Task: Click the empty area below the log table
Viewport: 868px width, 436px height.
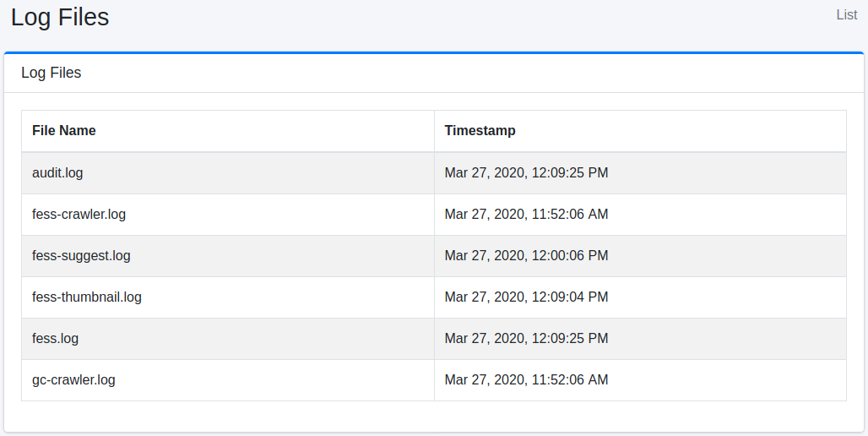Action: coord(434,416)
